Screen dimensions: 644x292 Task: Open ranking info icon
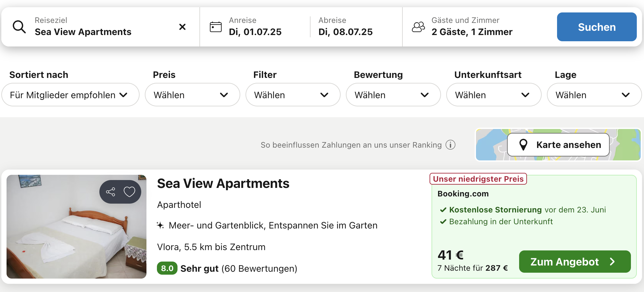(x=450, y=145)
